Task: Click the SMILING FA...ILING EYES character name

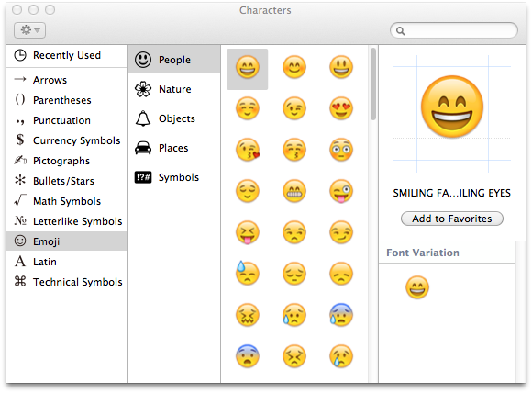Action: 452,193
